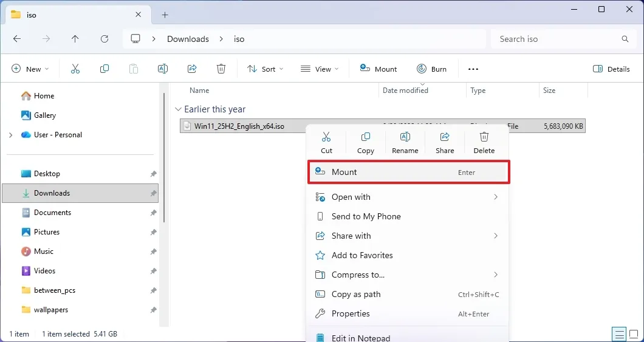
Task: Collapse the Earlier this year group
Action: [x=178, y=109]
